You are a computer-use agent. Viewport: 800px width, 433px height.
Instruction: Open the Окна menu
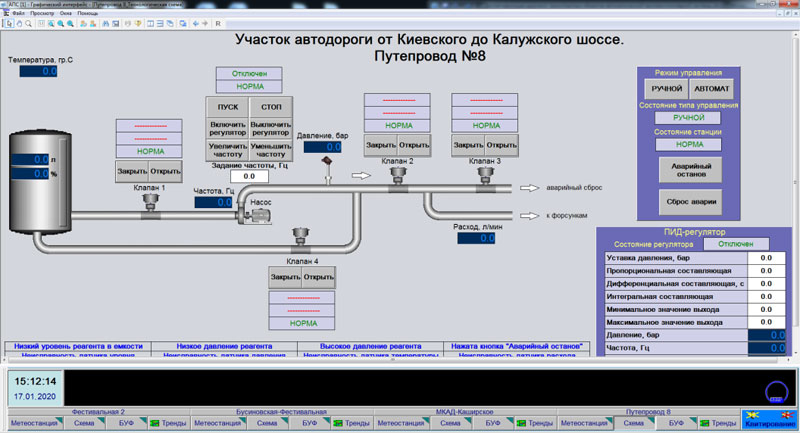point(66,13)
